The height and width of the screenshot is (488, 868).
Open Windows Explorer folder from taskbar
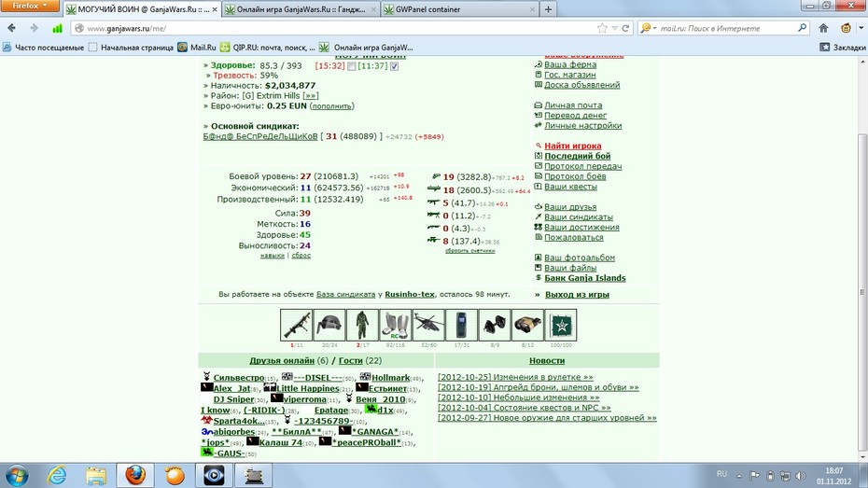tap(96, 475)
